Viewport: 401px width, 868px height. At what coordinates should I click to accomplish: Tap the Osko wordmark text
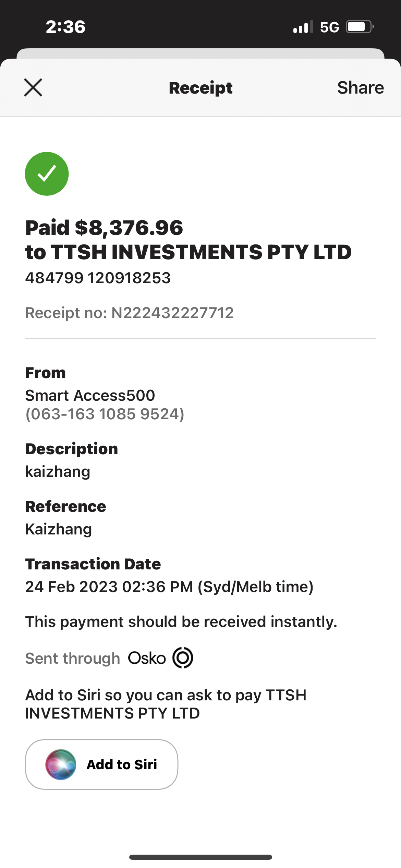coord(147,658)
